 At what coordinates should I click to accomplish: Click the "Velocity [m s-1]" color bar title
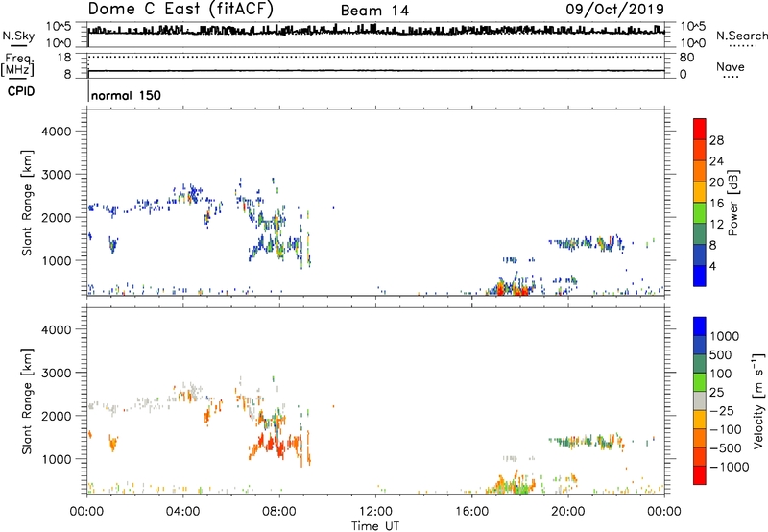(758, 400)
